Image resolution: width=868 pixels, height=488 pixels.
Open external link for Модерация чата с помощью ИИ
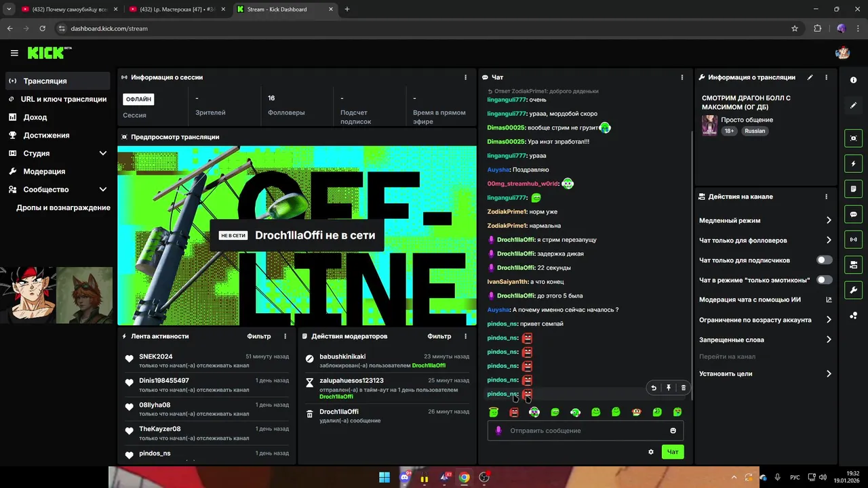pyautogui.click(x=829, y=300)
